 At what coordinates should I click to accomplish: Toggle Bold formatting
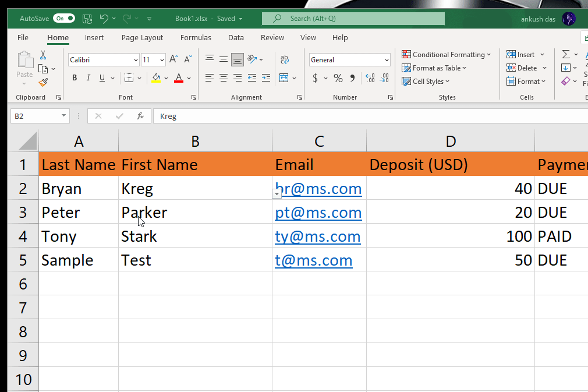coord(75,77)
